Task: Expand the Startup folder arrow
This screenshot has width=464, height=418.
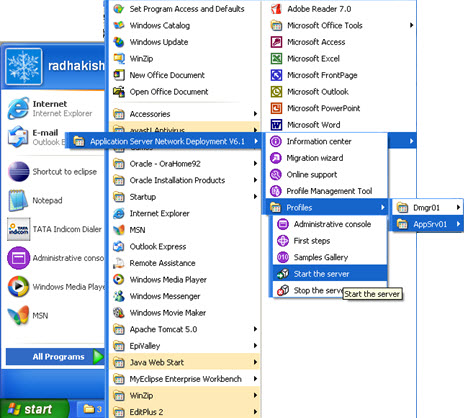Action: click(255, 197)
